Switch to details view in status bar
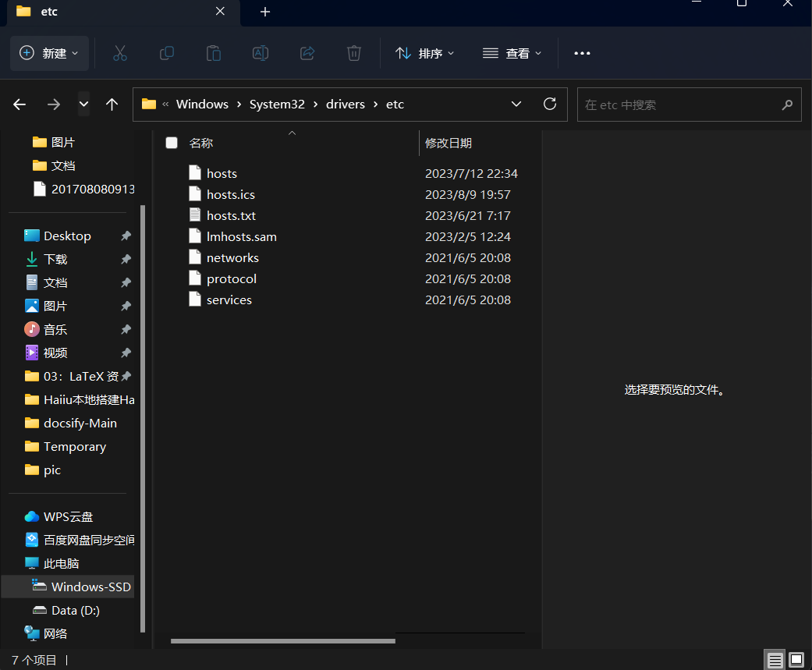Image resolution: width=812 pixels, height=670 pixels. pyautogui.click(x=775, y=661)
